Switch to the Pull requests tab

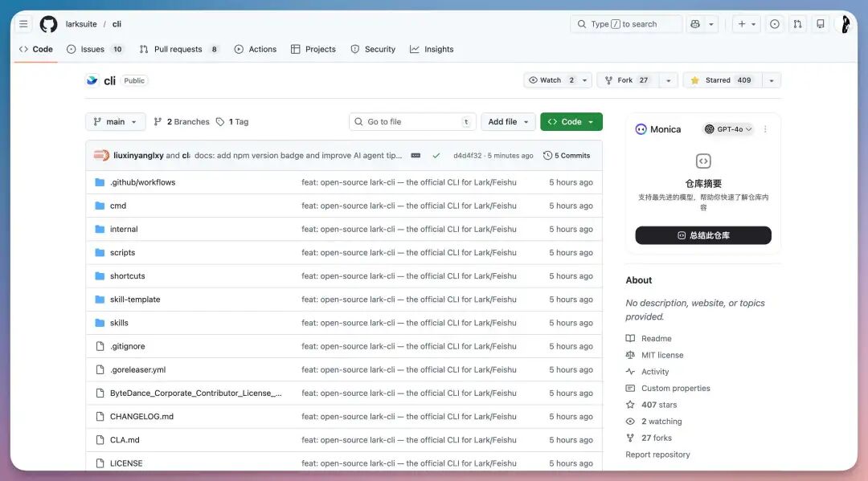tap(178, 49)
